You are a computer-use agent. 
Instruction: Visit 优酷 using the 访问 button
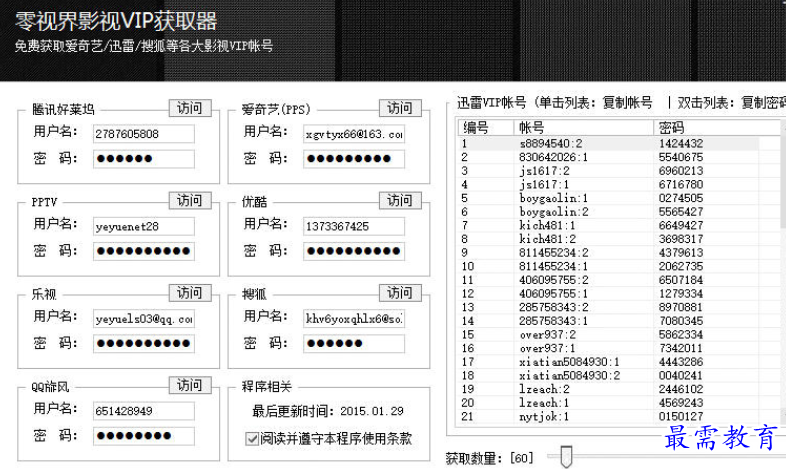tap(400, 200)
